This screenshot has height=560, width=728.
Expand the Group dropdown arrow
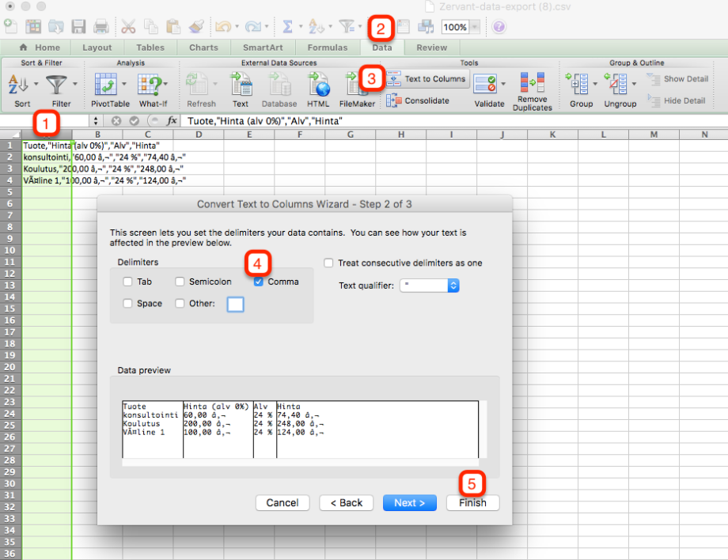click(x=595, y=85)
